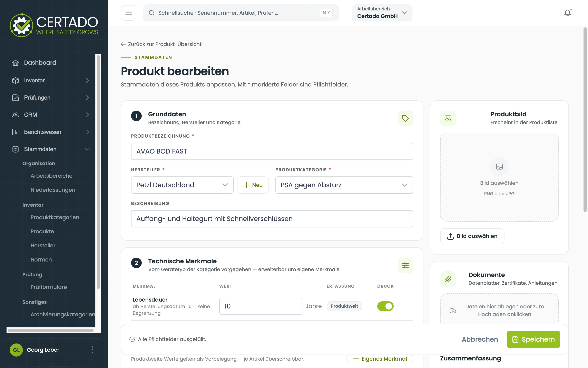Click the Dashboard home icon
588x368 pixels.
(x=16, y=63)
